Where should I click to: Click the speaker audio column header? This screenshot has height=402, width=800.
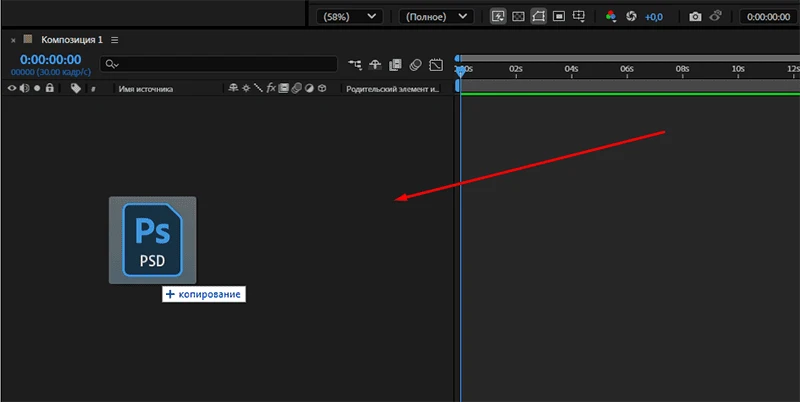point(24,88)
